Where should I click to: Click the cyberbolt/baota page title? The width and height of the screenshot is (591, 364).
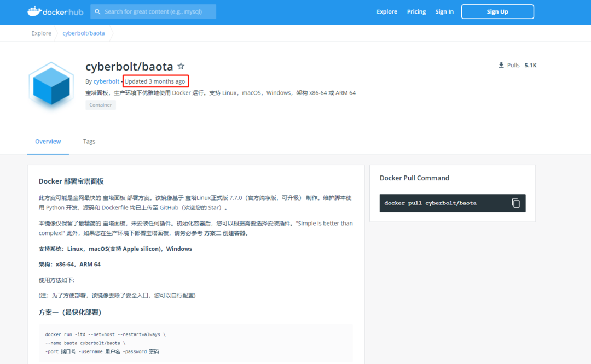tap(129, 66)
